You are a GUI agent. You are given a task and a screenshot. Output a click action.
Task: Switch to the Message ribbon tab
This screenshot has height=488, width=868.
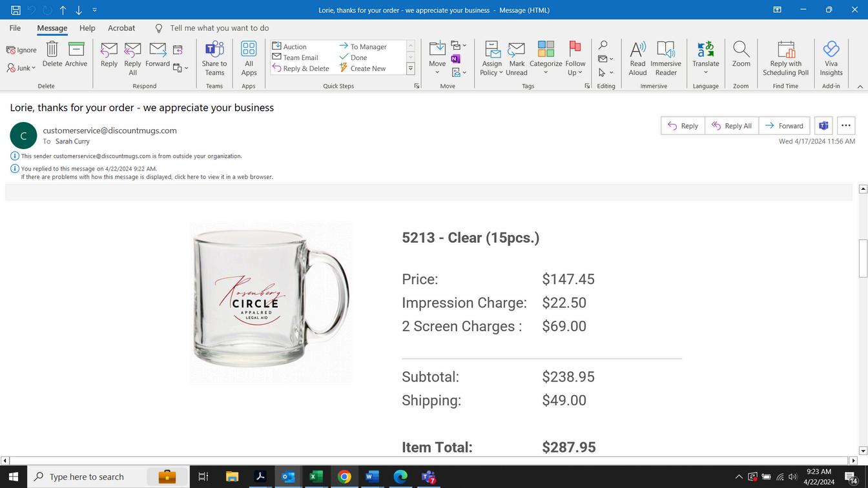pos(52,28)
